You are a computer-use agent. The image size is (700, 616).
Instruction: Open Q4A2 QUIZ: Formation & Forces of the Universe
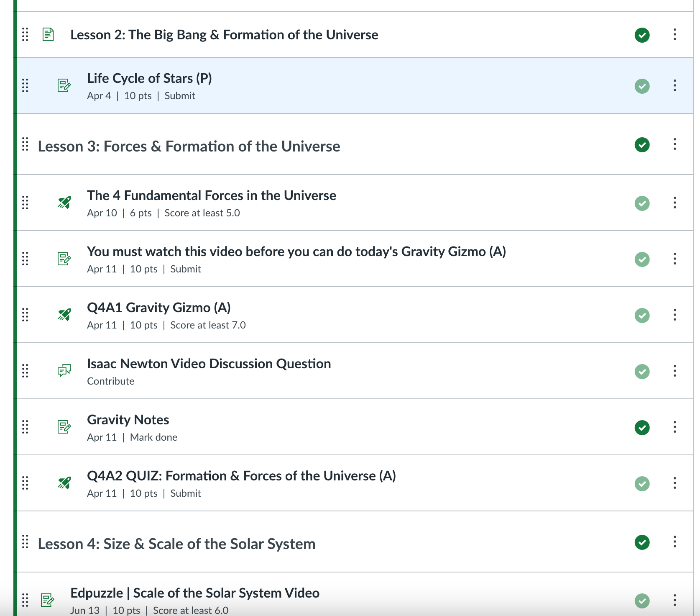tap(241, 476)
